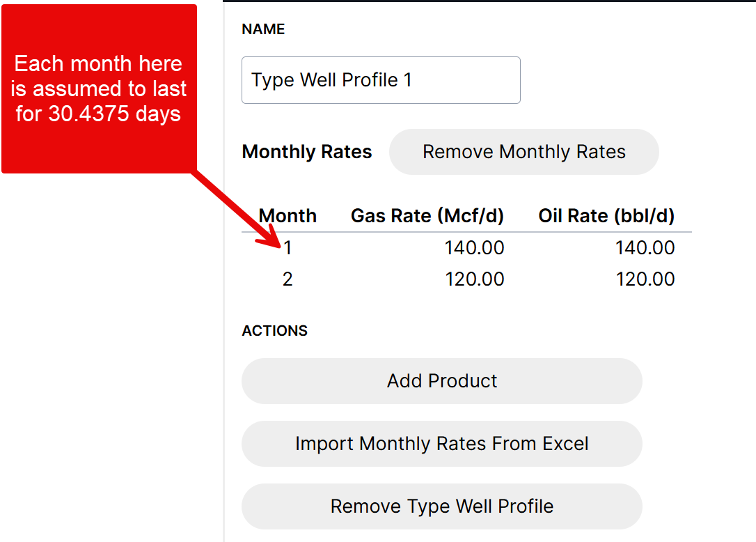Click the oil rate 140.00 cell
Image resolution: width=756 pixels, height=542 pixels.
(x=645, y=248)
